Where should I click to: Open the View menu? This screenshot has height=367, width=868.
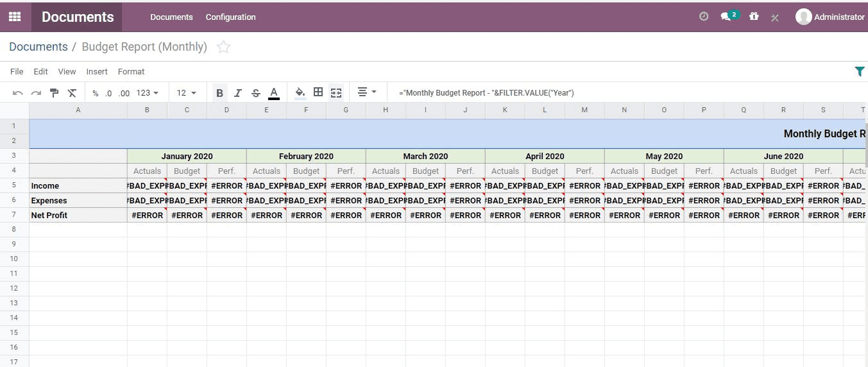point(67,71)
